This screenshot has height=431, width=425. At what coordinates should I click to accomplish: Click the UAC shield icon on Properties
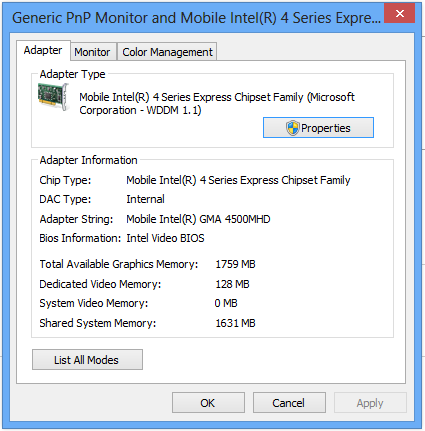click(293, 128)
